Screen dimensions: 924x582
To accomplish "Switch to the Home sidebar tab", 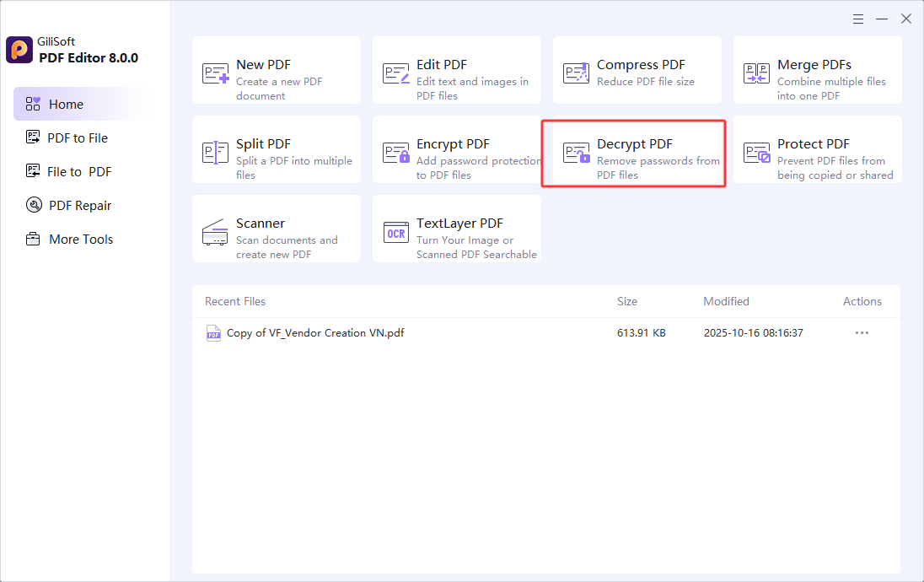I will pos(66,105).
